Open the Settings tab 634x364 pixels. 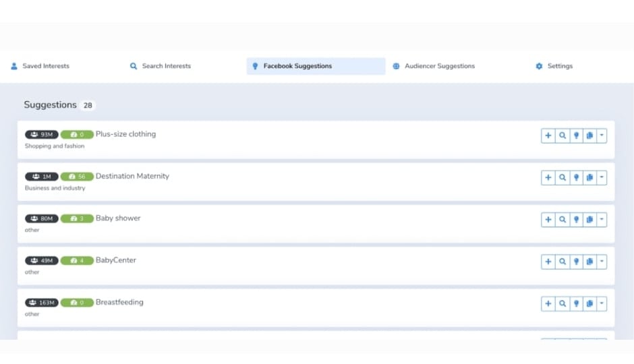coord(554,66)
